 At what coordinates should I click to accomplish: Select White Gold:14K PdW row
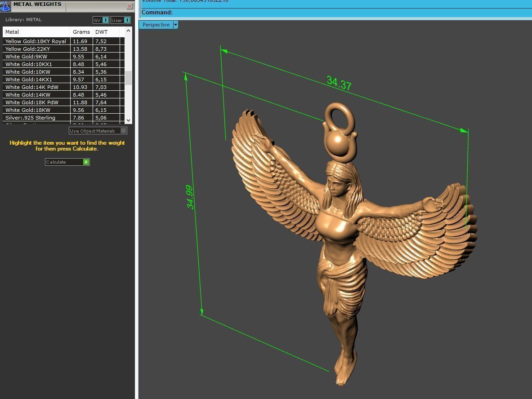click(63, 87)
